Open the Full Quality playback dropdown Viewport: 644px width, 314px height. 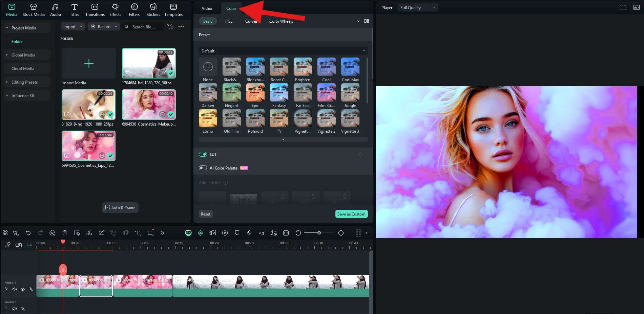(418, 8)
